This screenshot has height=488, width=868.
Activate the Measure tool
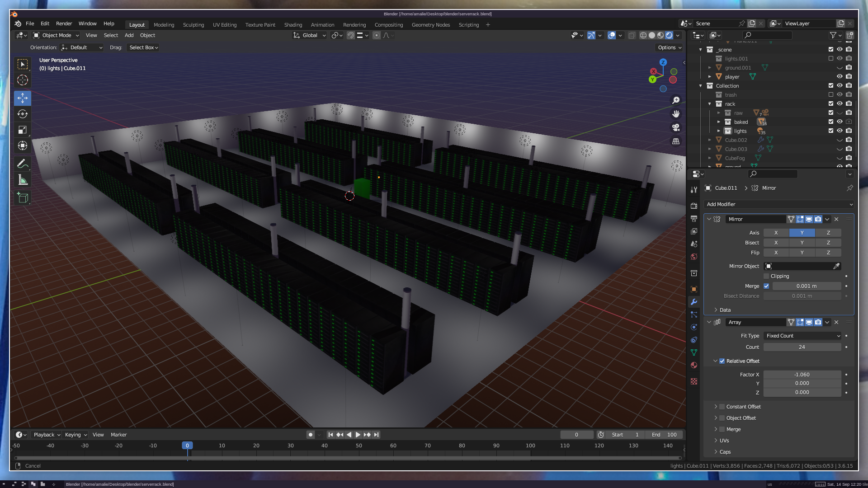(23, 180)
